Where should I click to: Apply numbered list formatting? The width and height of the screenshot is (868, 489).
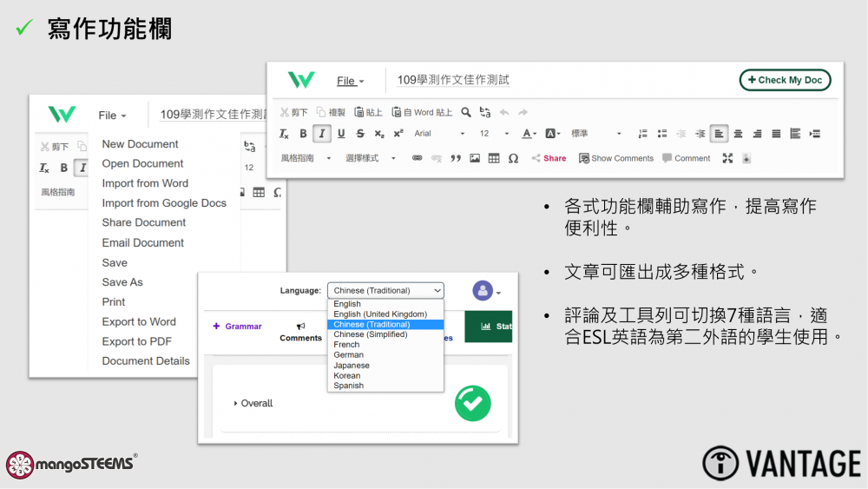tap(643, 134)
